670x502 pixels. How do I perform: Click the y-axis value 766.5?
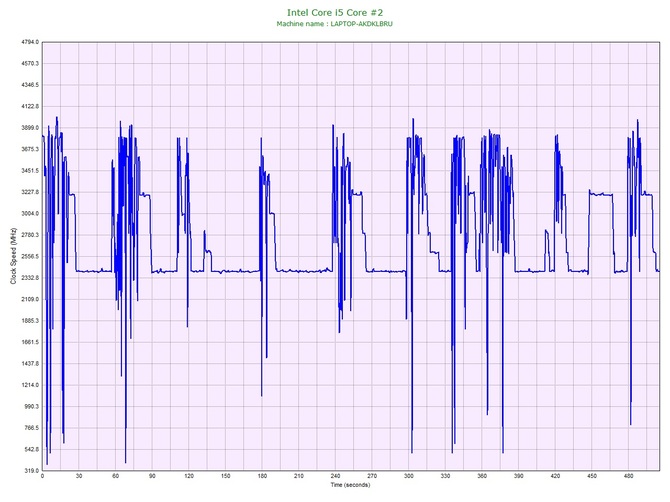(x=32, y=428)
